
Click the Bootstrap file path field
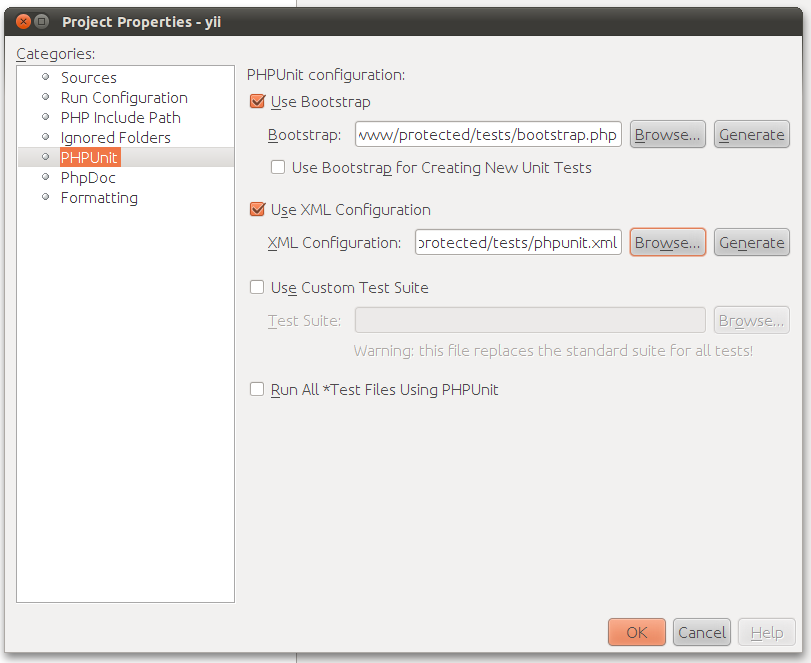[488, 135]
